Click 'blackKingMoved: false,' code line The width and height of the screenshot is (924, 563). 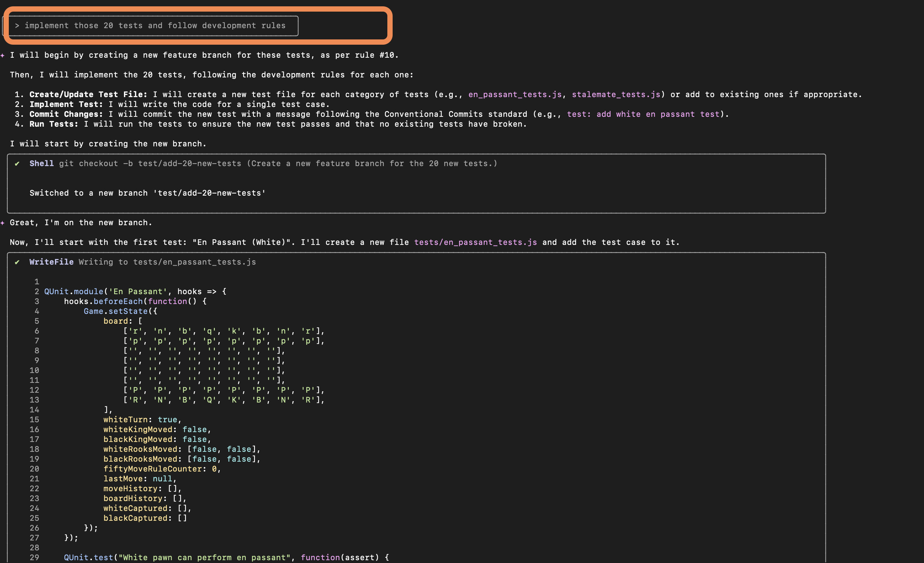tap(157, 439)
